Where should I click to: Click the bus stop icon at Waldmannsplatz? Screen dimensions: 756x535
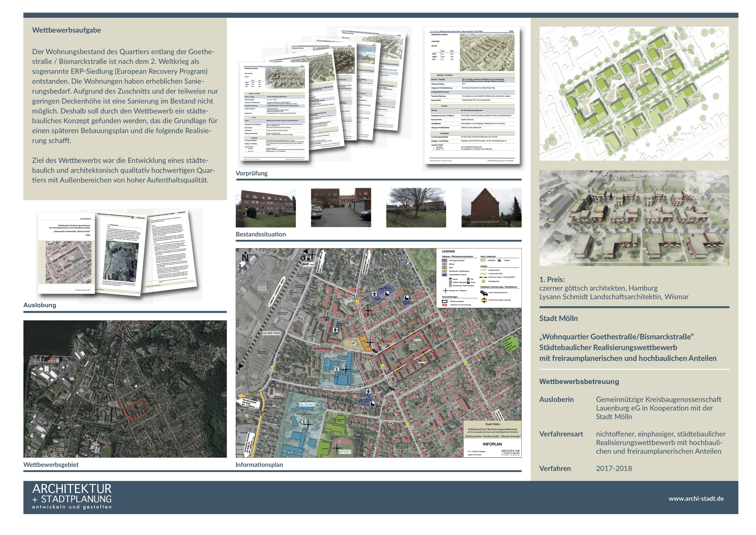(x=407, y=424)
